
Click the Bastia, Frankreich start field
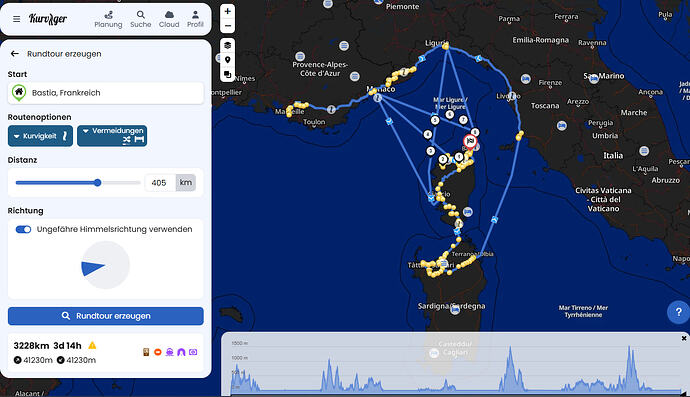pos(106,93)
